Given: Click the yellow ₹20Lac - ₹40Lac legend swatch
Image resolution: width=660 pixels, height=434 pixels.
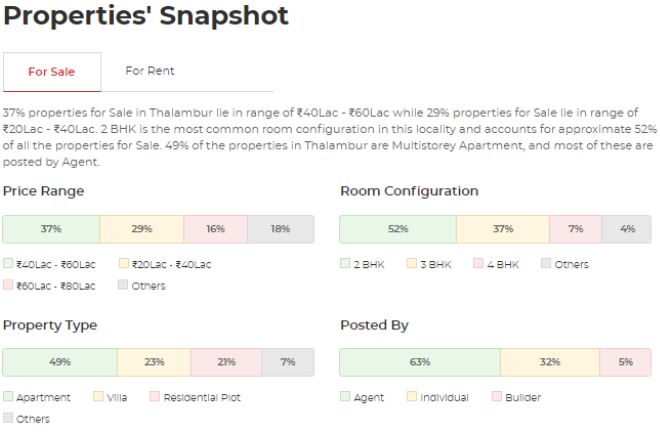Looking at the screenshot, I should [124, 264].
